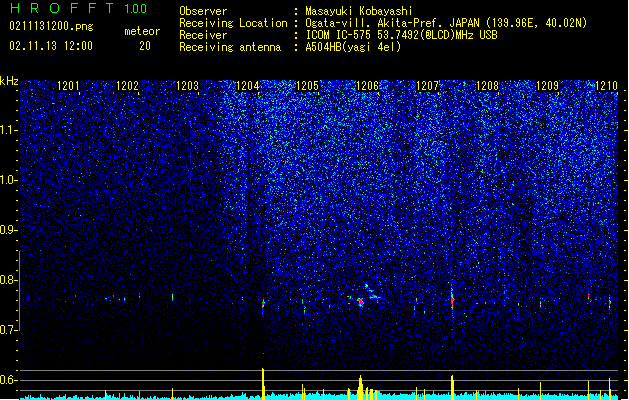Click the 1203 time marker
629x400 pixels.
click(x=187, y=85)
